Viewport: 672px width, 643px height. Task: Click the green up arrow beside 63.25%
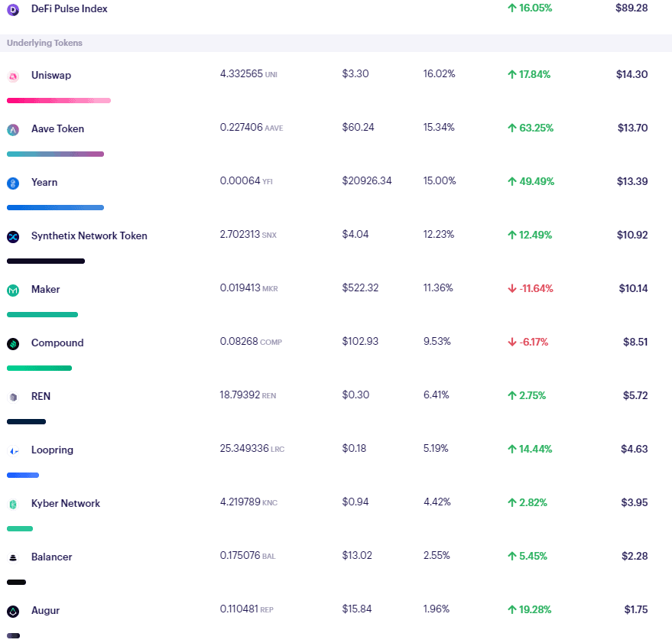511,128
